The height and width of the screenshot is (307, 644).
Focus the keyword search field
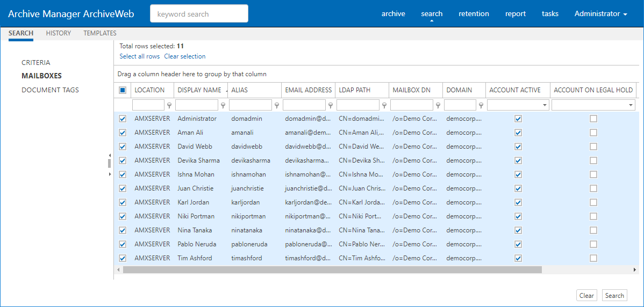(199, 14)
